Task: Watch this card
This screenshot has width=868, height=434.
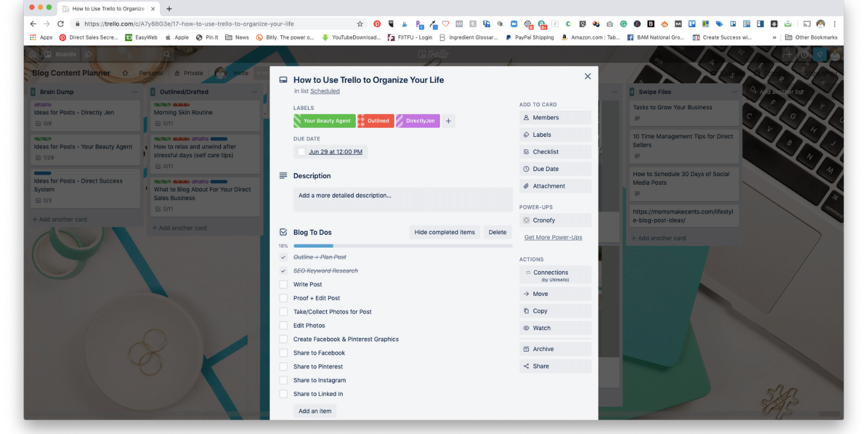Action: [555, 328]
